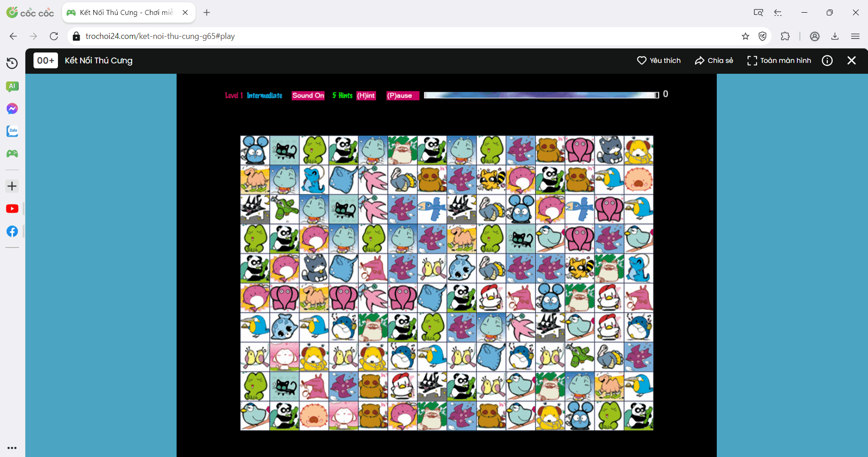
Task: Open the browser history sidebar icon
Action: click(x=12, y=63)
